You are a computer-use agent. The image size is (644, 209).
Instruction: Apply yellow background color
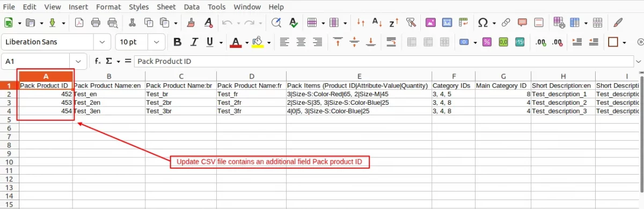coord(258,42)
